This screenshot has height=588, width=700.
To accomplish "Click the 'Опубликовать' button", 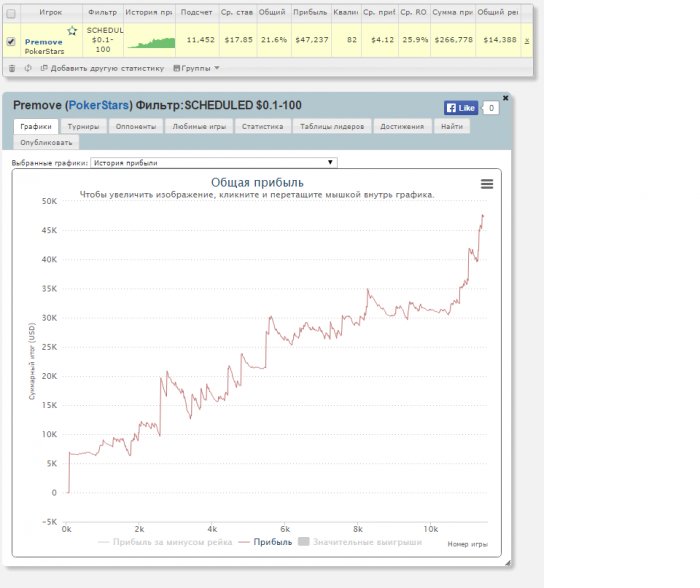I will (x=45, y=142).
